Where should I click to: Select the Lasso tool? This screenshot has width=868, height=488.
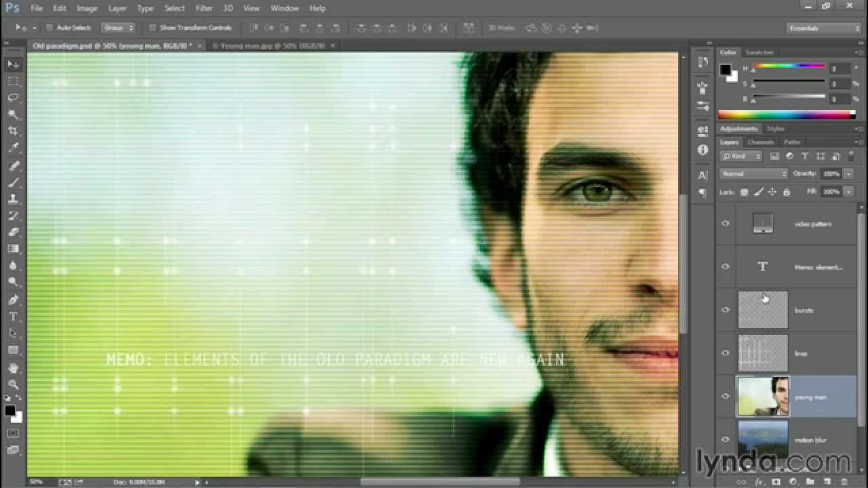[x=13, y=98]
